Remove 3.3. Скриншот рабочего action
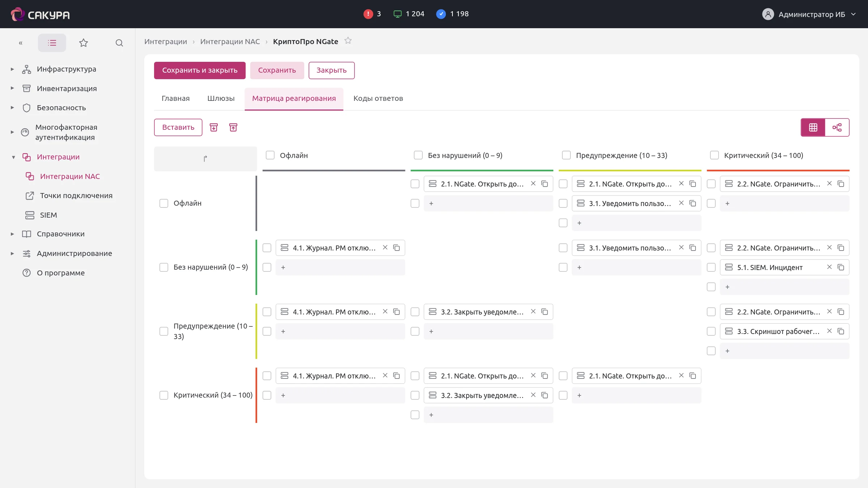Viewport: 868px width, 488px height. click(829, 331)
